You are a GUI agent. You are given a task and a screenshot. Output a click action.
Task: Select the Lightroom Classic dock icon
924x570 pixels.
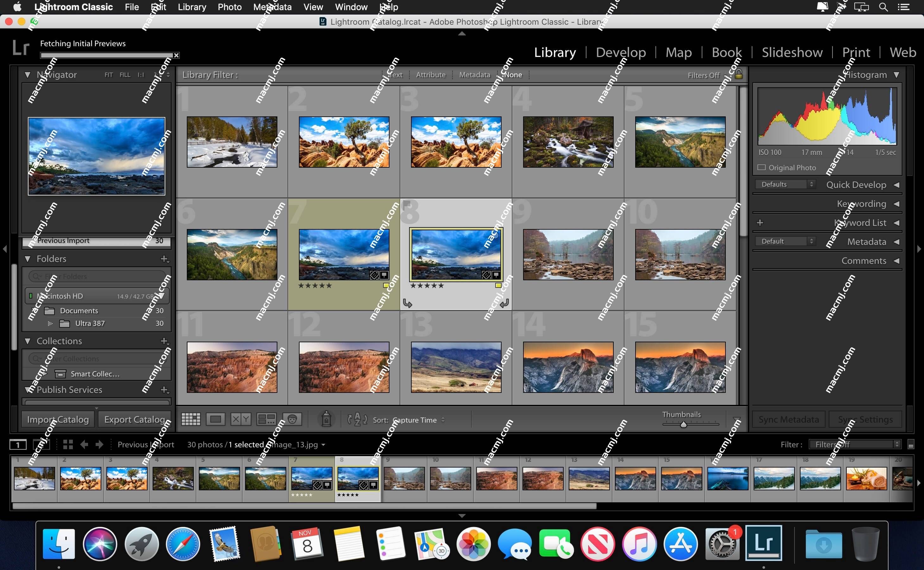(x=766, y=543)
